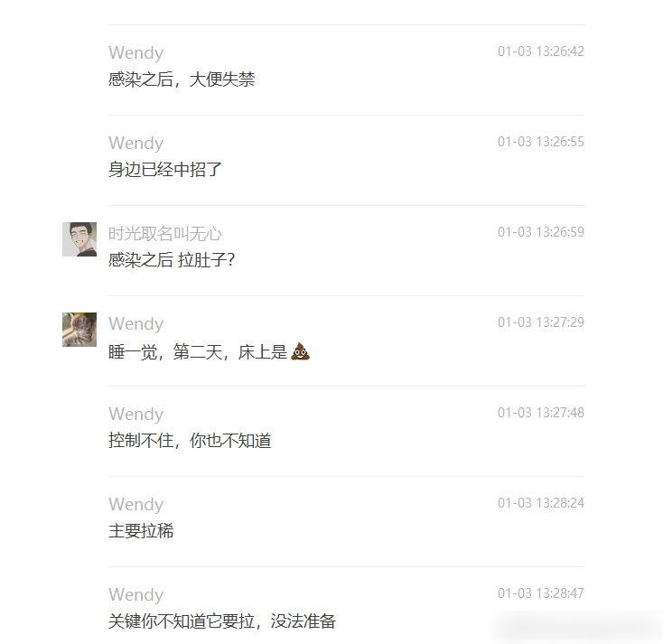The width and height of the screenshot is (663, 644).
Task: Select the message 睡一觉，第二天，床上是
Action: pos(198,352)
